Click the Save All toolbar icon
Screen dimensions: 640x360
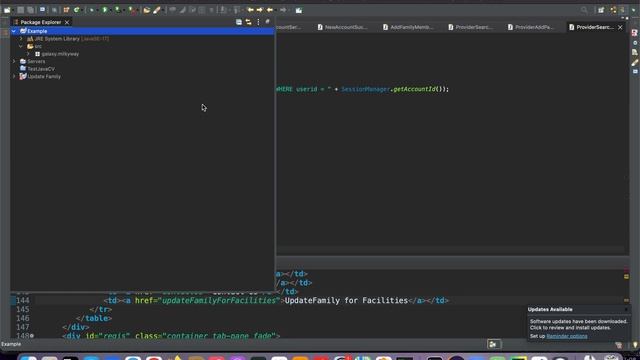[31, 10]
